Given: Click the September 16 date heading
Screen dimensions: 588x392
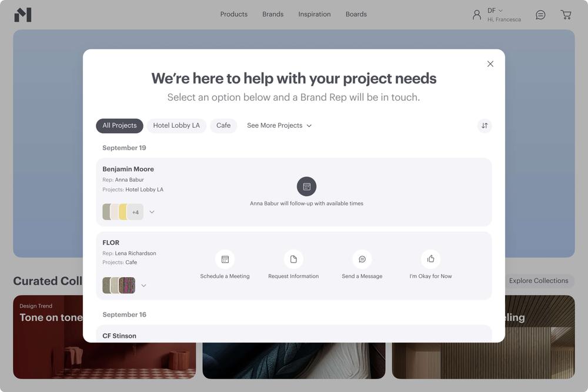Looking at the screenshot, I should point(124,314).
